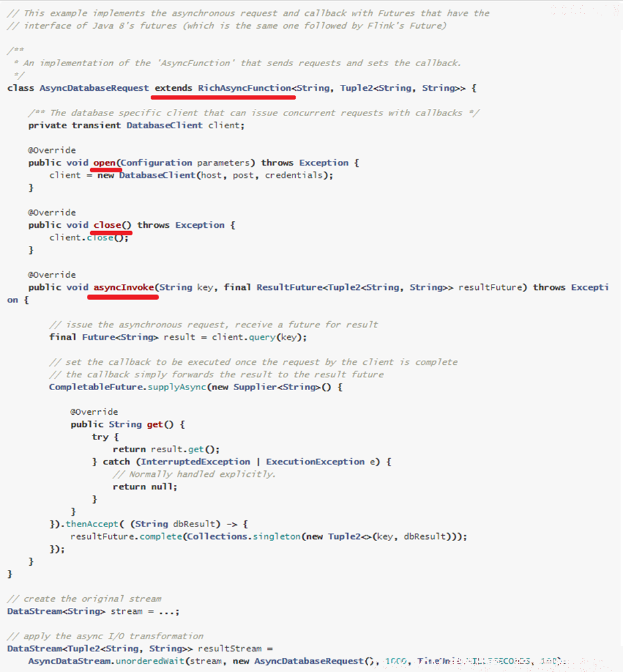Viewport: 623px width, 672px height.
Task: Click the InterruptedException catch type
Action: click(x=196, y=462)
